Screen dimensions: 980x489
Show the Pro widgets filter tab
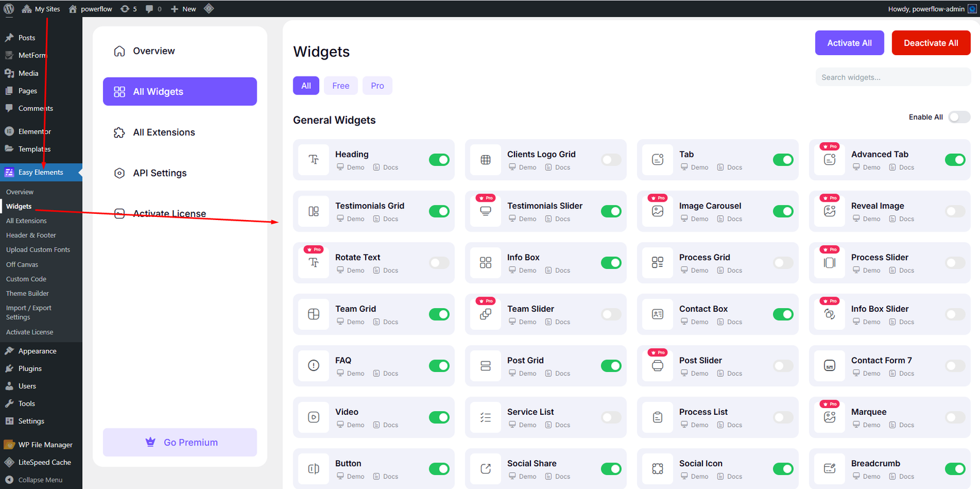(x=377, y=86)
